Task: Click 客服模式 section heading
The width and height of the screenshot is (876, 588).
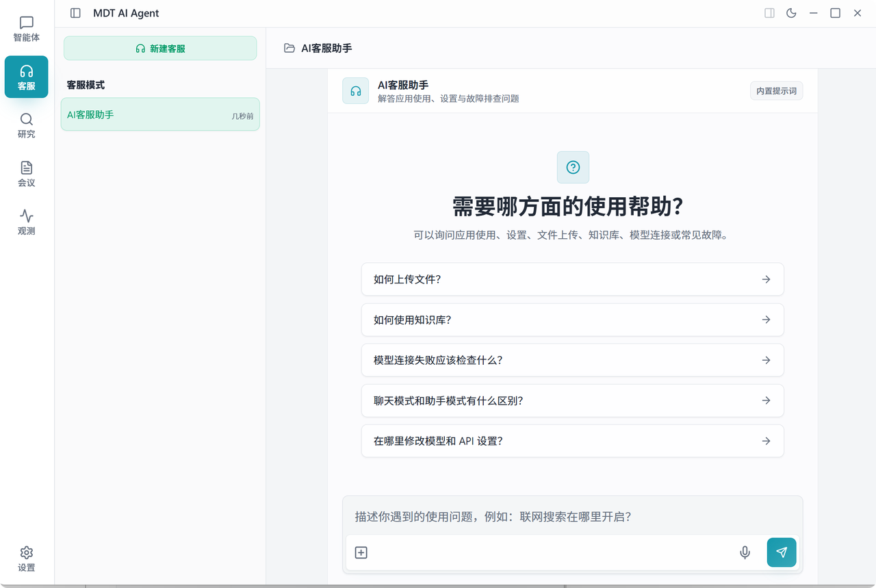Action: click(x=86, y=85)
